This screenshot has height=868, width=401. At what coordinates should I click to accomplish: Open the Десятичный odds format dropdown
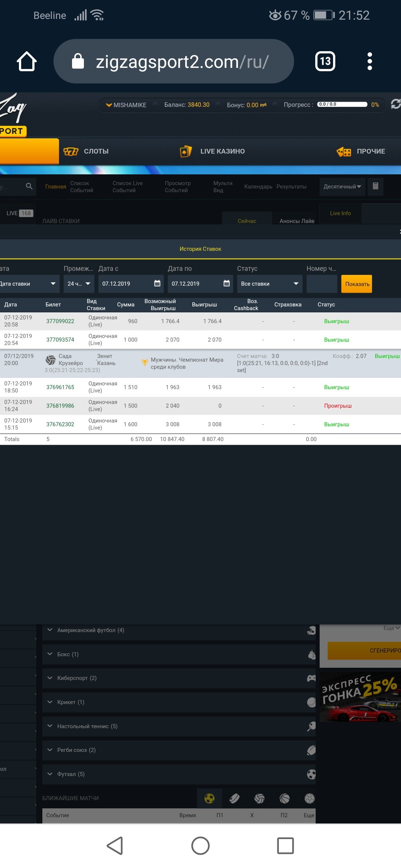pyautogui.click(x=342, y=187)
